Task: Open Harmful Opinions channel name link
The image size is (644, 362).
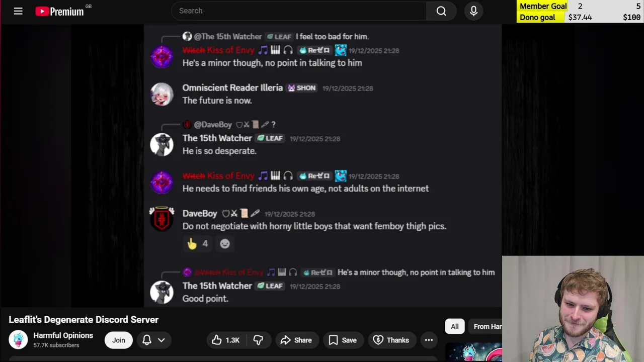Action: click(x=63, y=335)
